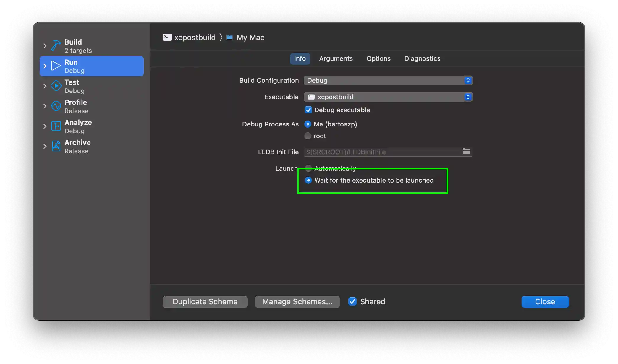This screenshot has width=618, height=364.
Task: Uncheck the Debug executable checkbox
Action: (x=308, y=110)
